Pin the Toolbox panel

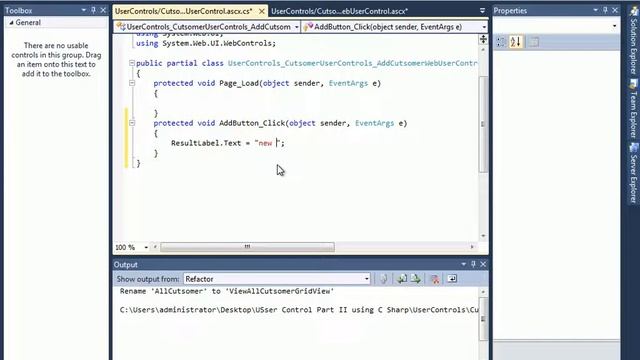(x=93, y=10)
